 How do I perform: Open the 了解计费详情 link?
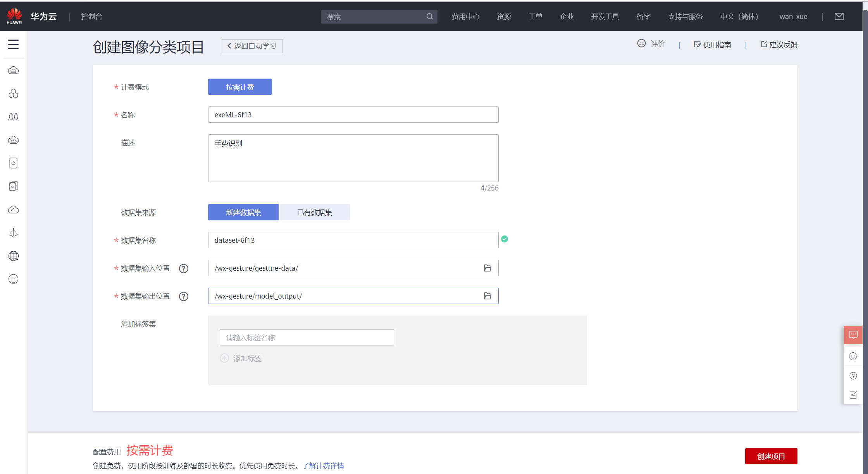[x=323, y=465]
